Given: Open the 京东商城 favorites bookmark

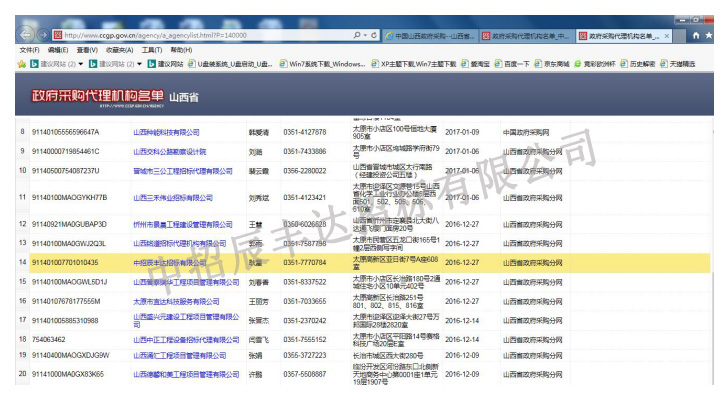Looking at the screenshot, I should click(x=552, y=64).
